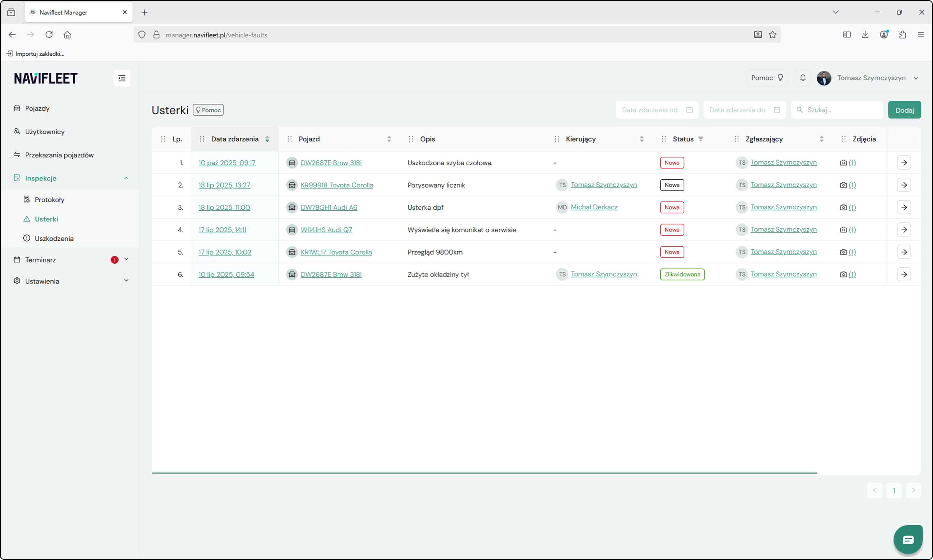Viewport: 933px width, 560px height.
Task: Collapse sidebar with the menu toggle icon
Action: [x=122, y=78]
